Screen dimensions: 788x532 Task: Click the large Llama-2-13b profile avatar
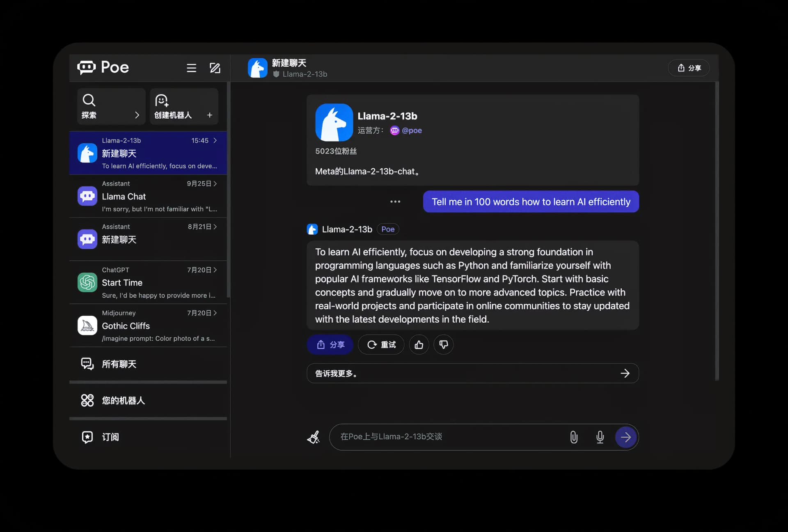point(334,122)
